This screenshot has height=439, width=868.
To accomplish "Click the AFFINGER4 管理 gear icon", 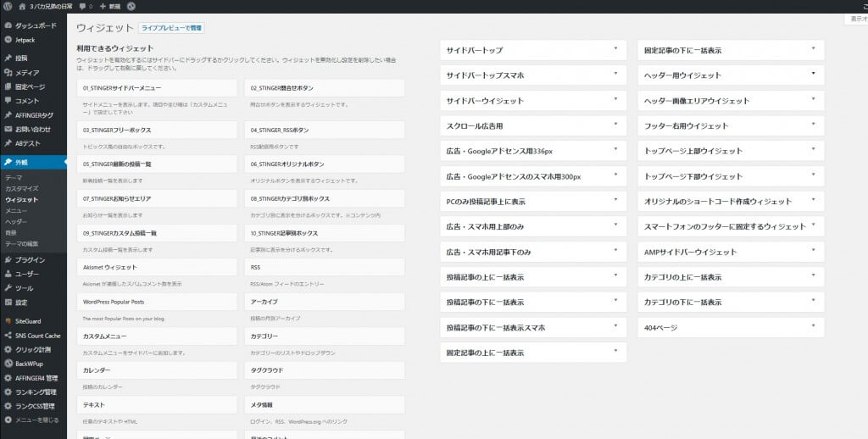I will pyautogui.click(x=8, y=378).
